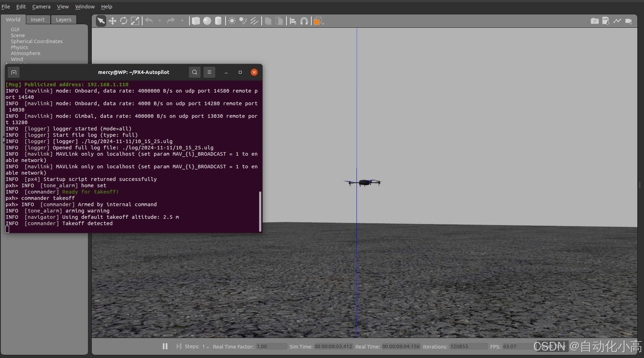Select Atmosphere in the World tree
Screen dimensions: 644x358
26,53
